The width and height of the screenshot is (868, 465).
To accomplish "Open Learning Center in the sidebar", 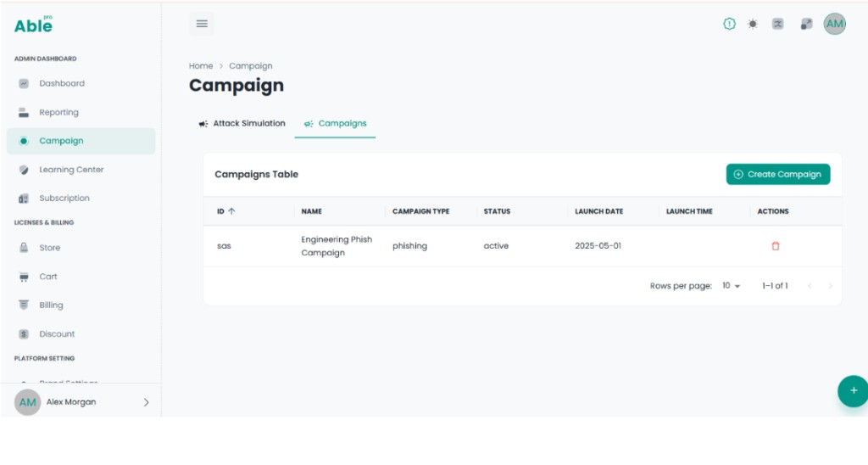I will (81, 170).
